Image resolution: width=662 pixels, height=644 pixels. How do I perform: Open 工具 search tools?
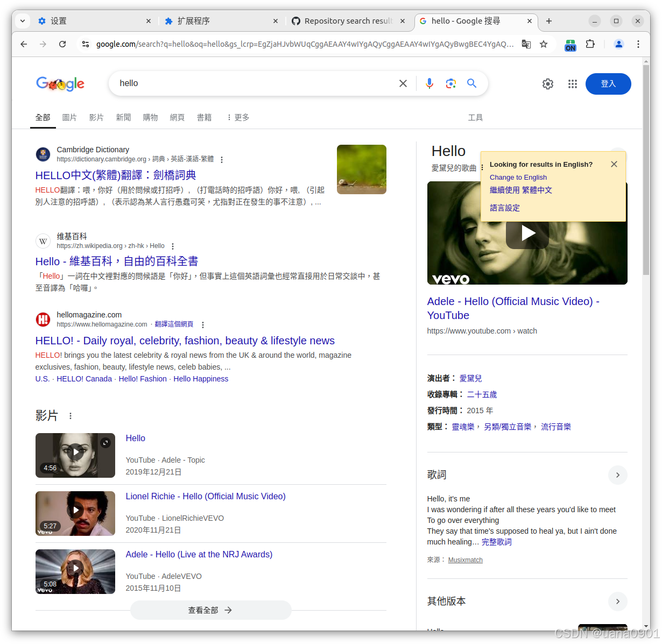point(475,117)
